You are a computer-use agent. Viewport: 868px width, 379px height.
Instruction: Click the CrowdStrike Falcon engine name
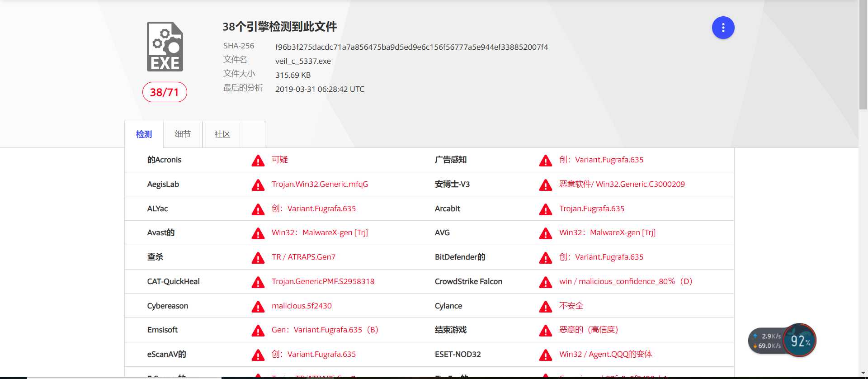pos(468,281)
